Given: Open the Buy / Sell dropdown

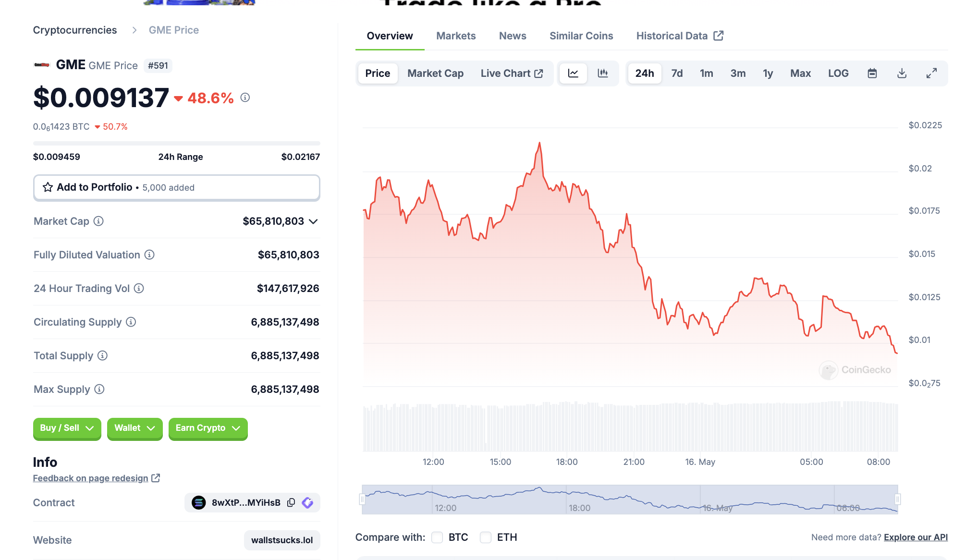Looking at the screenshot, I should [x=67, y=428].
